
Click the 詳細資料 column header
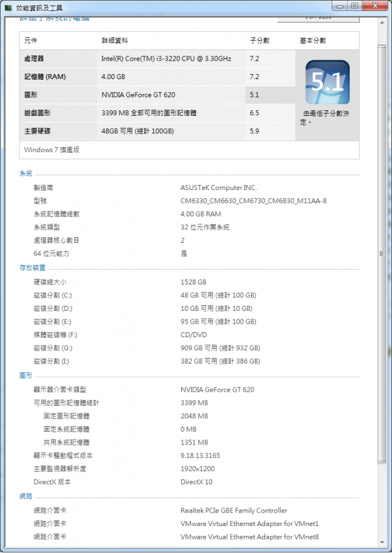115,40
